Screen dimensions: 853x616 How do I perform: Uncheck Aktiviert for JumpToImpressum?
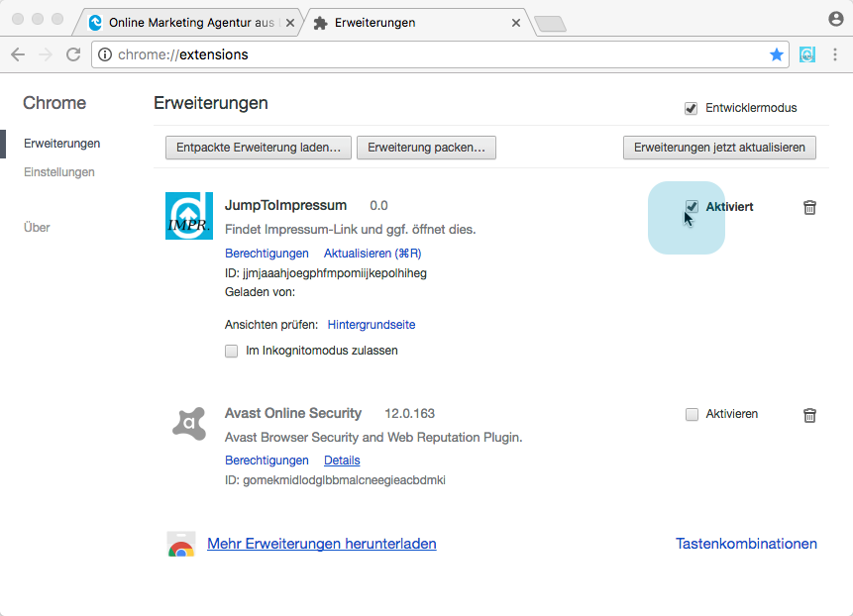point(692,207)
